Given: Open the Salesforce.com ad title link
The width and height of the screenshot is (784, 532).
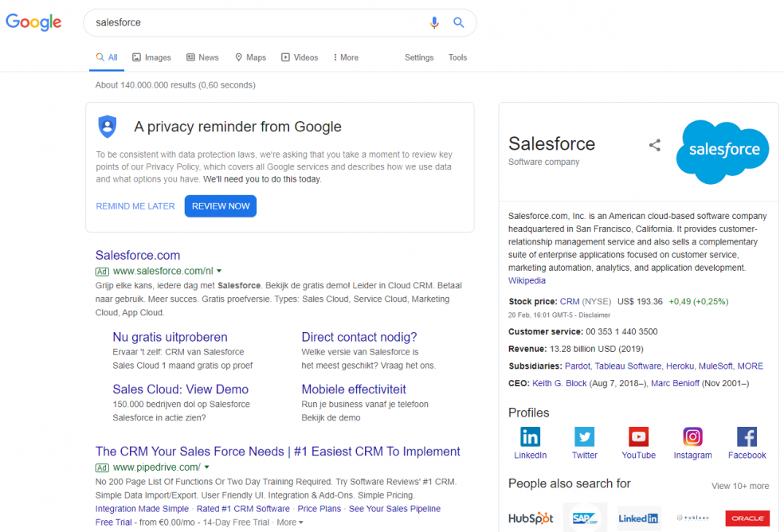Looking at the screenshot, I should tap(138, 255).
